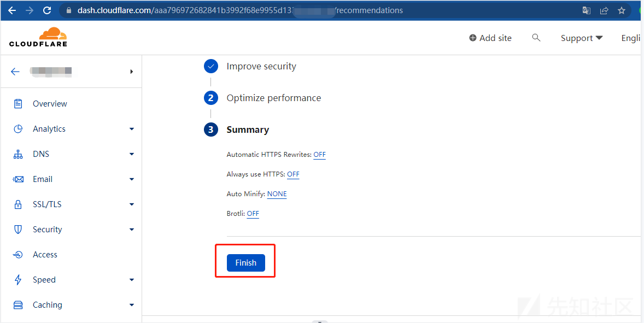Expand the DNS submenu arrow
Screen dimensions: 644x323
pos(132,154)
